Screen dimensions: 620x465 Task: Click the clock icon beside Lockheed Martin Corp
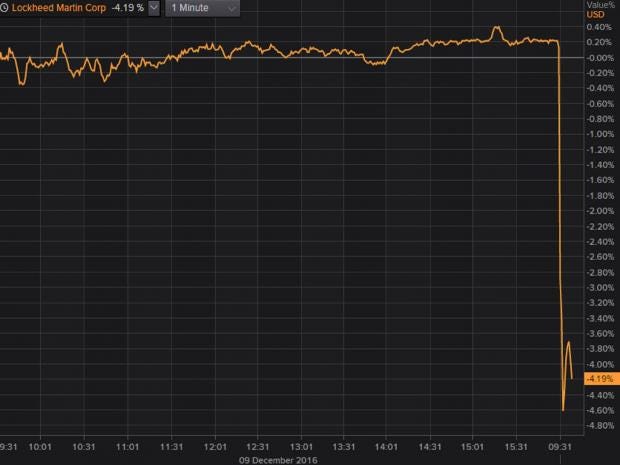[5, 8]
